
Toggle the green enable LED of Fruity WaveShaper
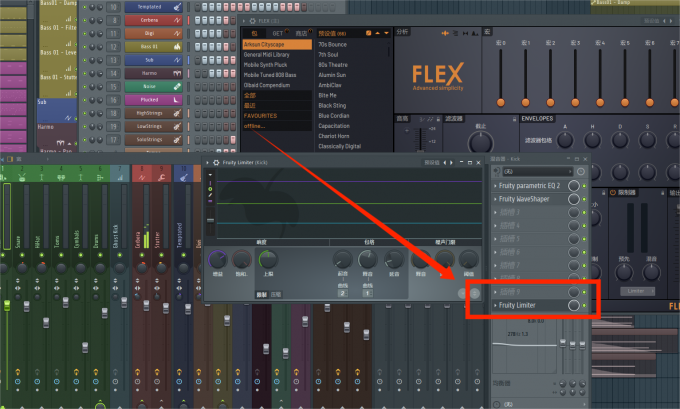click(584, 199)
